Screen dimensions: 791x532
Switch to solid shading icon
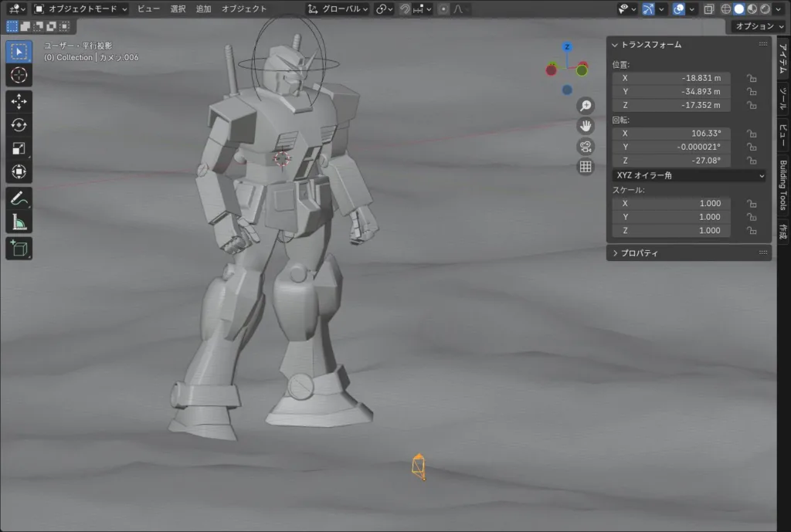coord(739,8)
